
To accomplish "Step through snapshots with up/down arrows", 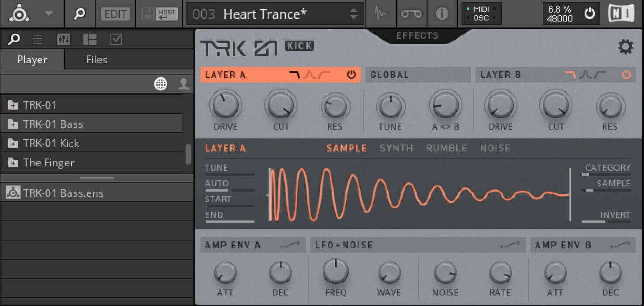I will click(x=354, y=14).
